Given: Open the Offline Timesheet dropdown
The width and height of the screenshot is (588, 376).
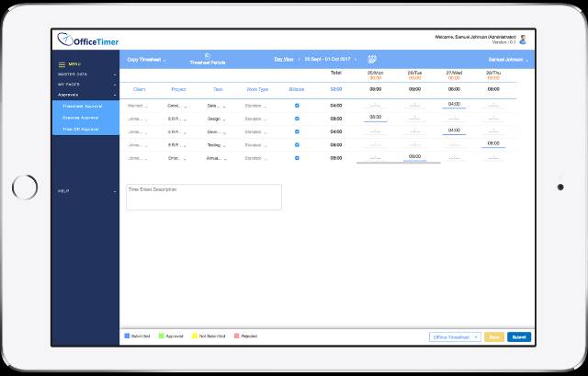Looking at the screenshot, I should click(x=455, y=337).
